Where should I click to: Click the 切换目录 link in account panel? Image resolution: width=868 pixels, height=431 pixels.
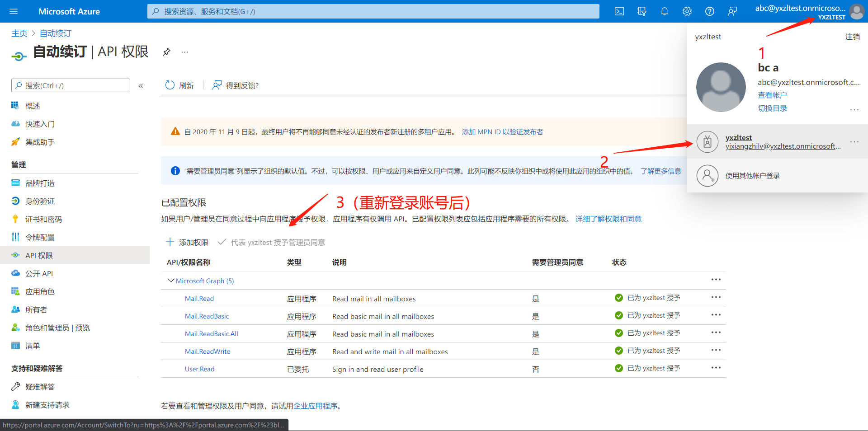(772, 108)
